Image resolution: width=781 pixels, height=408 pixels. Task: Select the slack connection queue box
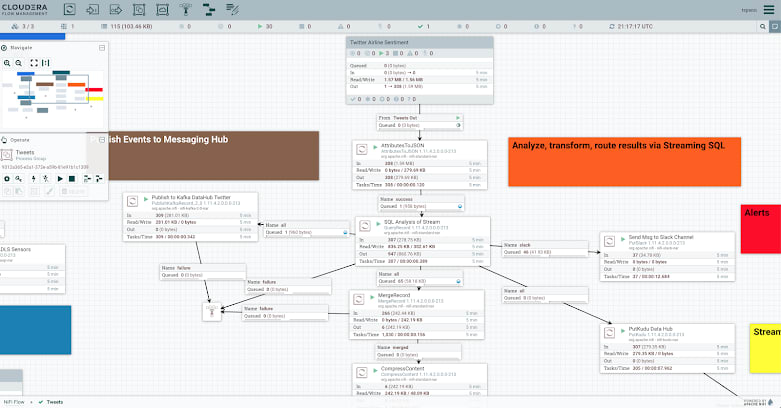(x=545, y=249)
